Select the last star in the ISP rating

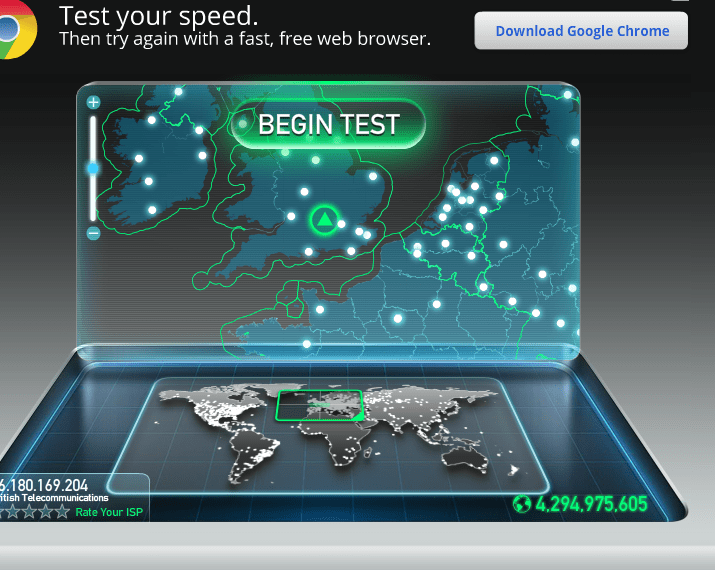pyautogui.click(x=62, y=512)
